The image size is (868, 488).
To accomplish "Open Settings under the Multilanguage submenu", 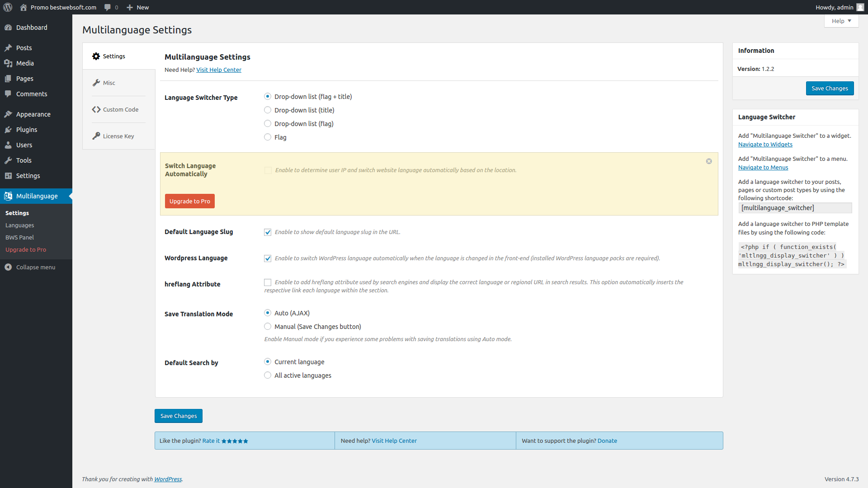I will tap(17, 213).
